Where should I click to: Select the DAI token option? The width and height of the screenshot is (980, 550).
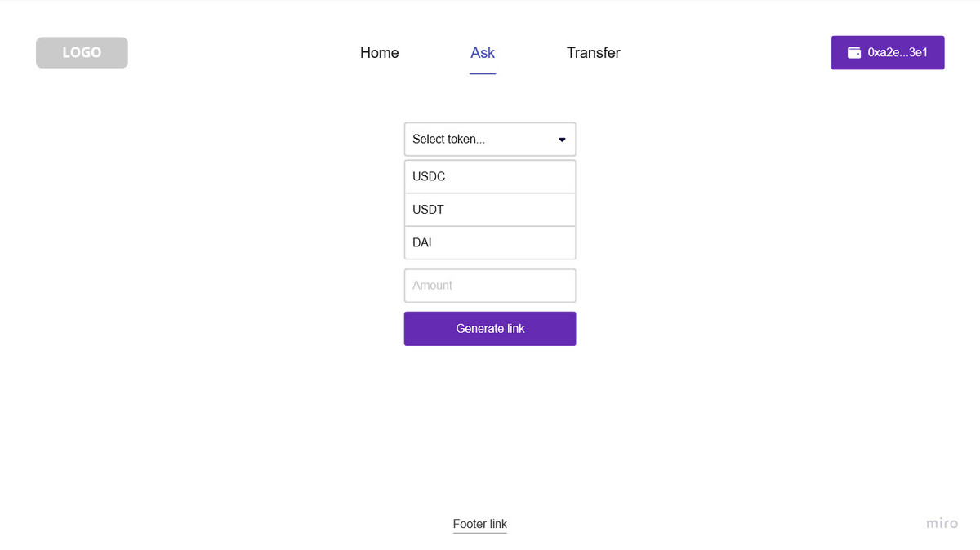(x=490, y=242)
